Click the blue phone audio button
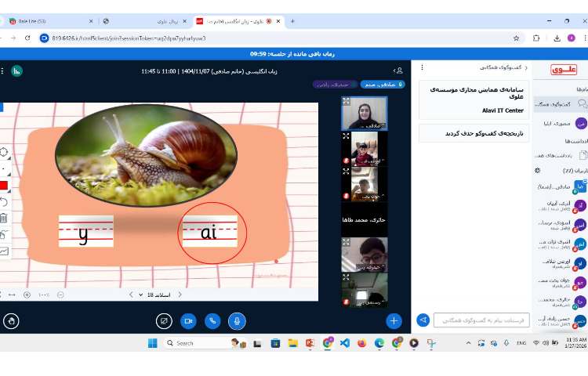 pyautogui.click(x=212, y=320)
